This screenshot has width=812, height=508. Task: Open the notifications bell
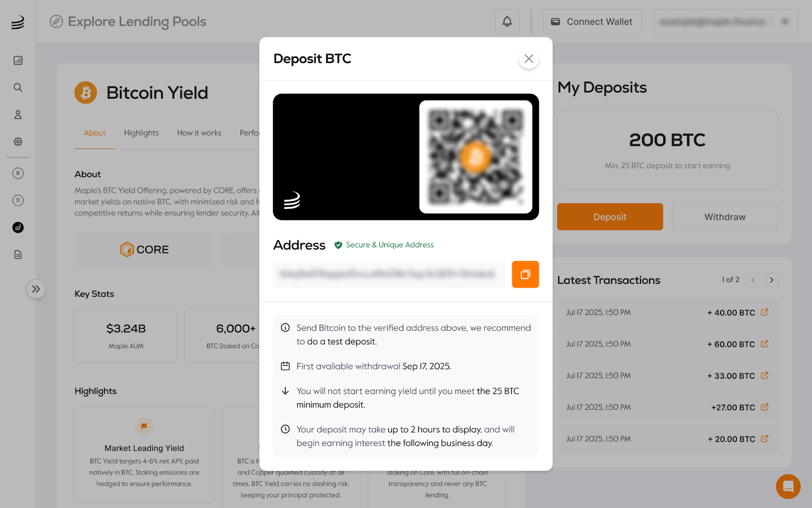pos(507,22)
